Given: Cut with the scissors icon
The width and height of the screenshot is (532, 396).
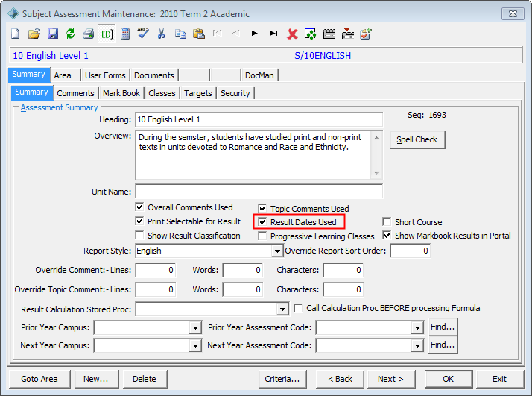Looking at the screenshot, I should pyautogui.click(x=161, y=34).
